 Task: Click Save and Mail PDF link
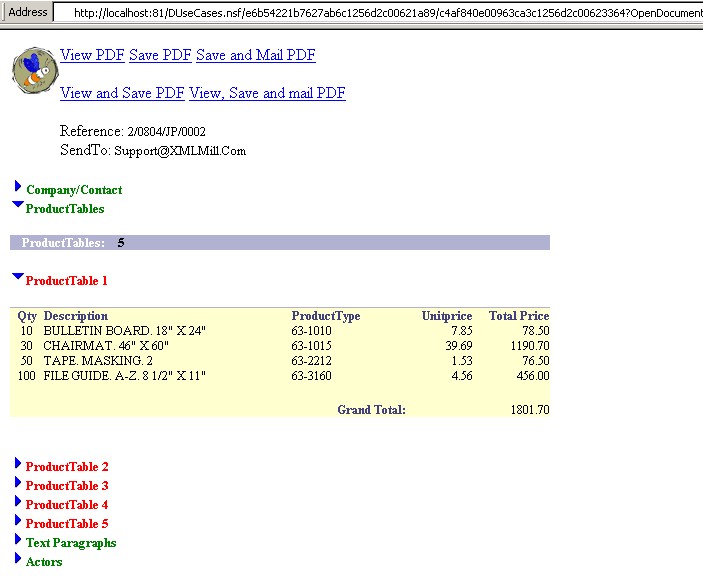coord(256,55)
